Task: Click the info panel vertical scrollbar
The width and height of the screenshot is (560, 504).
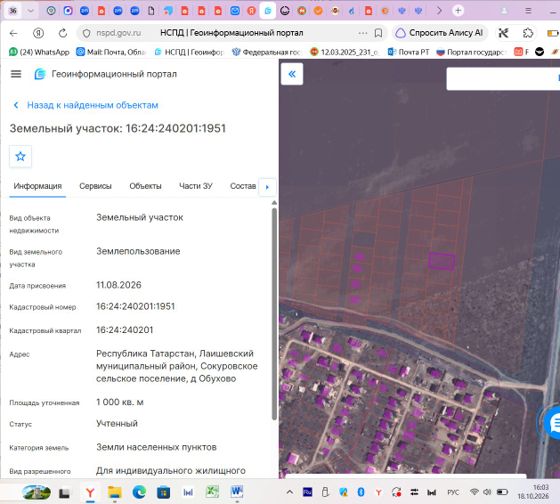Action: click(274, 314)
